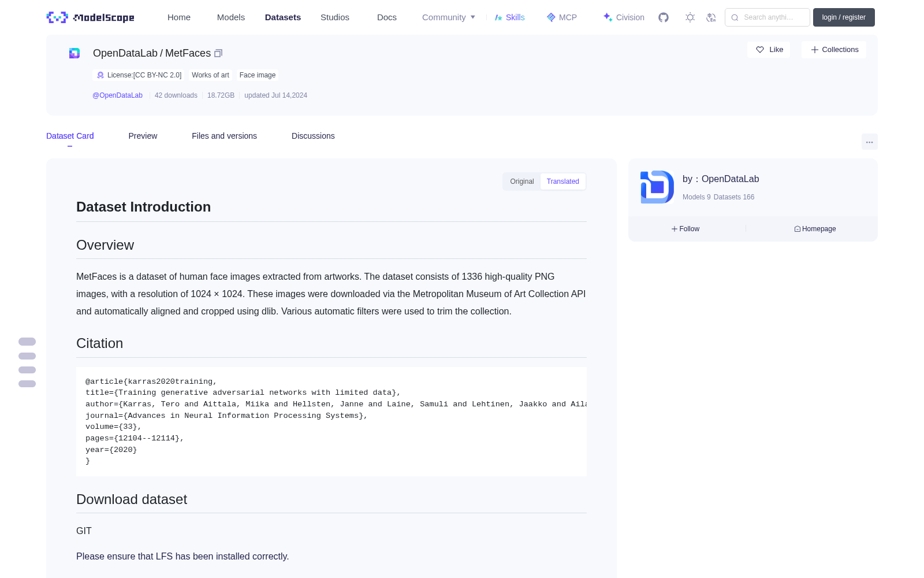The width and height of the screenshot is (924, 578).
Task: Switch the card to Original text
Action: 522,181
